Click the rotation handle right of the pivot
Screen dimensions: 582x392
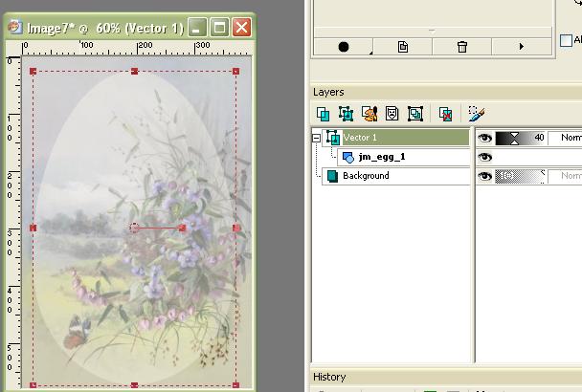coord(182,228)
